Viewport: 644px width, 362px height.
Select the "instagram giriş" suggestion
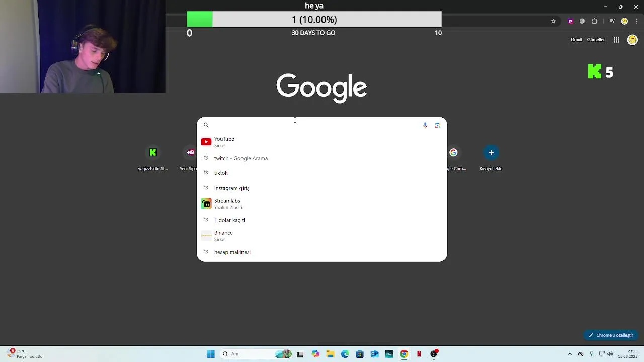(321, 188)
